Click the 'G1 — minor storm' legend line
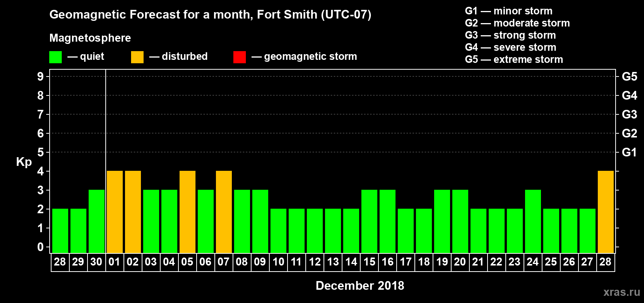Viewport: 644px width, 303px height. (x=509, y=11)
